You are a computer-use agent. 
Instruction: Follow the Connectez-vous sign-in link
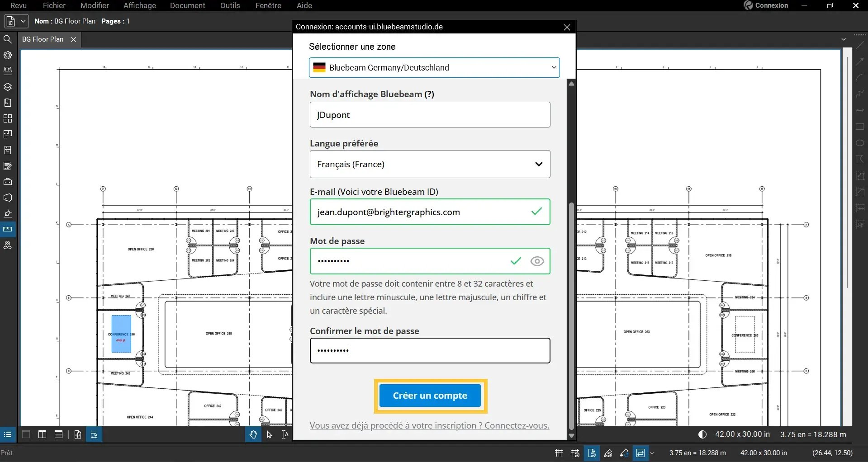(x=517, y=425)
